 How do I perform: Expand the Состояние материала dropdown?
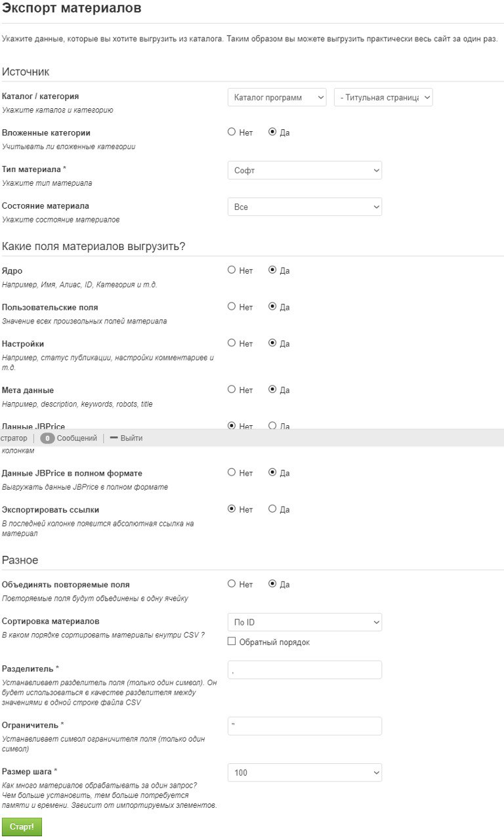[304, 207]
